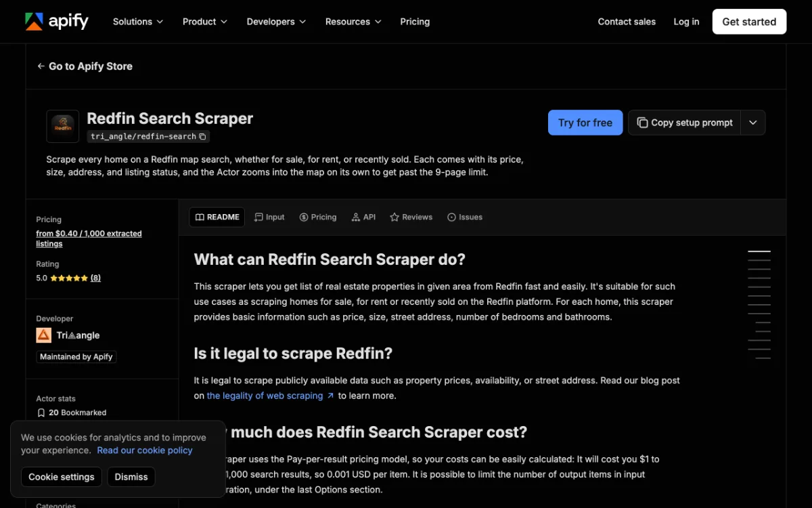Click the Triangle developer logo icon
The width and height of the screenshot is (812, 508).
click(x=44, y=335)
